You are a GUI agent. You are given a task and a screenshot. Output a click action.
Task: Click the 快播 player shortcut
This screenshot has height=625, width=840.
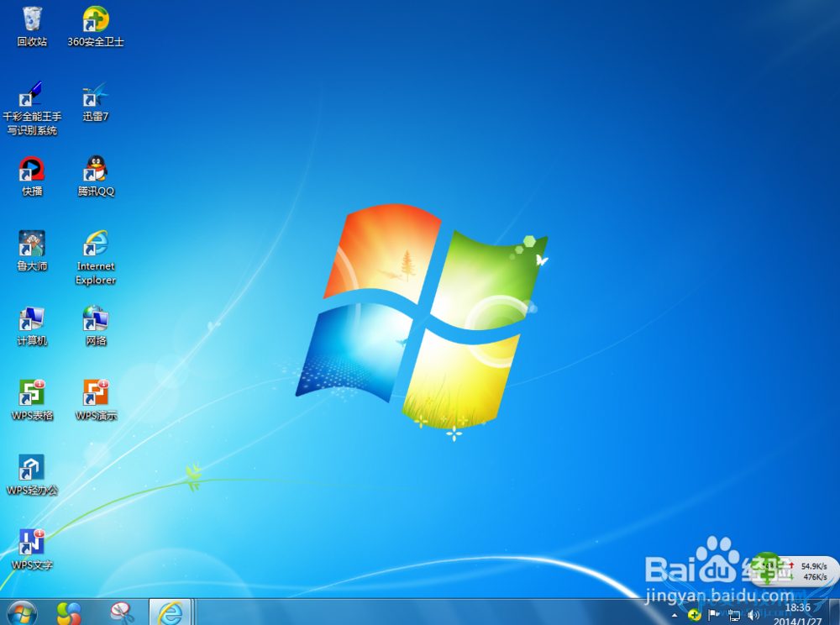(32, 170)
